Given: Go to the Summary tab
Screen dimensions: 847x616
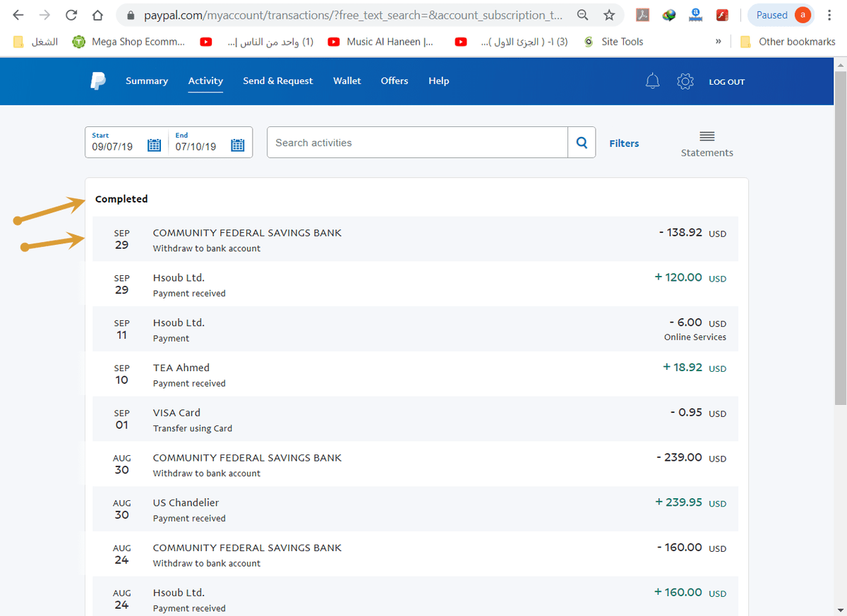Looking at the screenshot, I should (147, 81).
